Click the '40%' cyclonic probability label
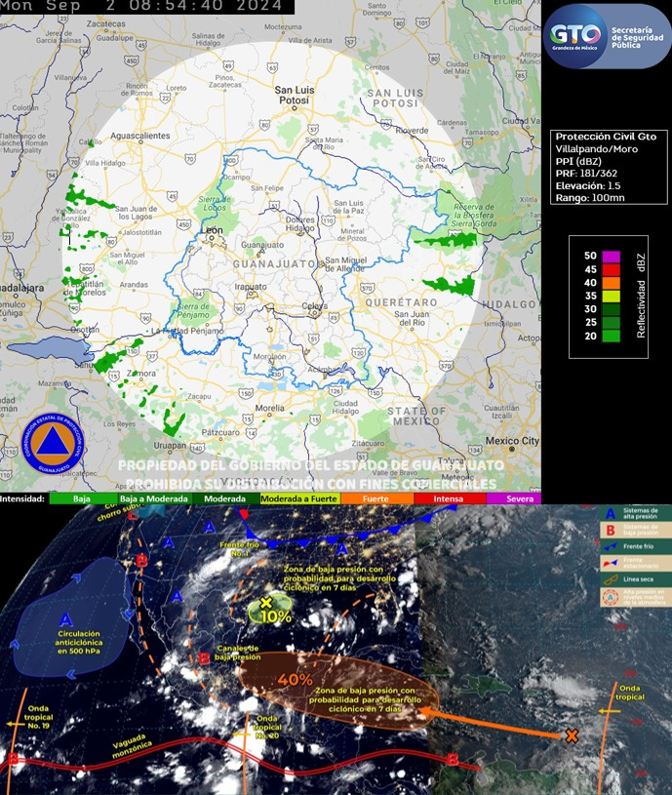 tap(295, 679)
